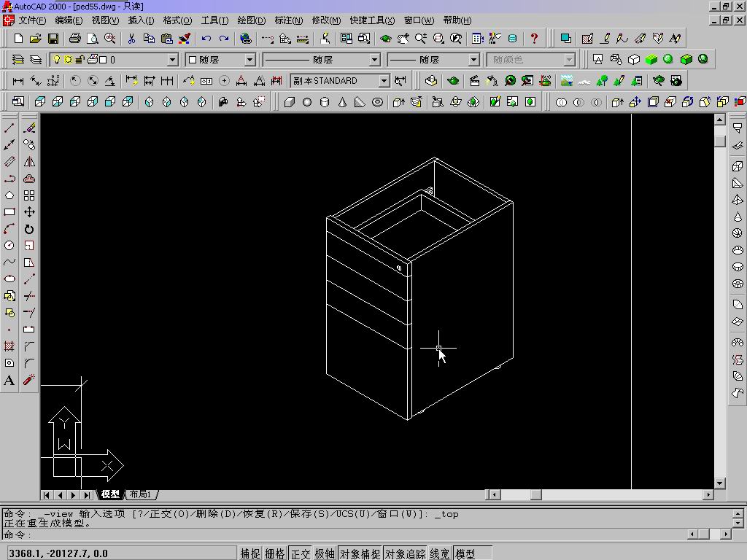Open the 视图(V) menu
Viewport: 747px width, 560px height.
[x=105, y=20]
